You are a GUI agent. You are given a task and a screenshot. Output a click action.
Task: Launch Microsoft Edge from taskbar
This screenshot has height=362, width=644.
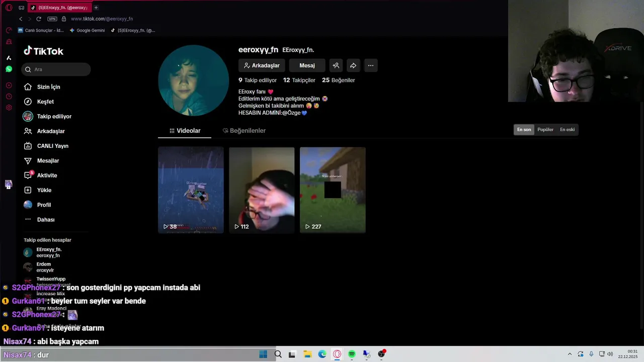(x=322, y=354)
